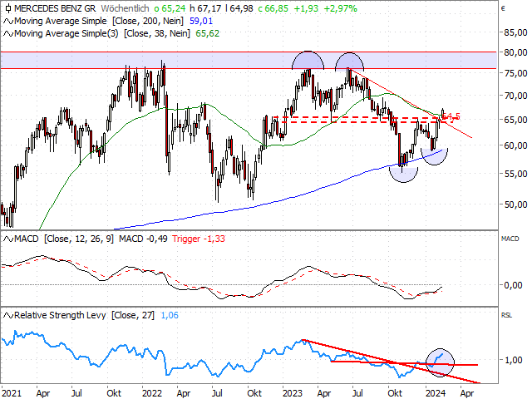Click the shaded resistance zone between 76 and 80
This screenshot has height=399, width=532.
coord(249,61)
